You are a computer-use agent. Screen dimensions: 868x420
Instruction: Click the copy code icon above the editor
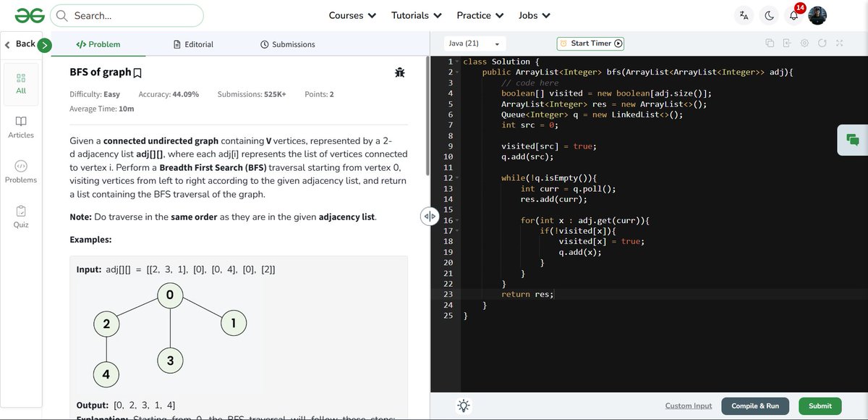coord(770,43)
